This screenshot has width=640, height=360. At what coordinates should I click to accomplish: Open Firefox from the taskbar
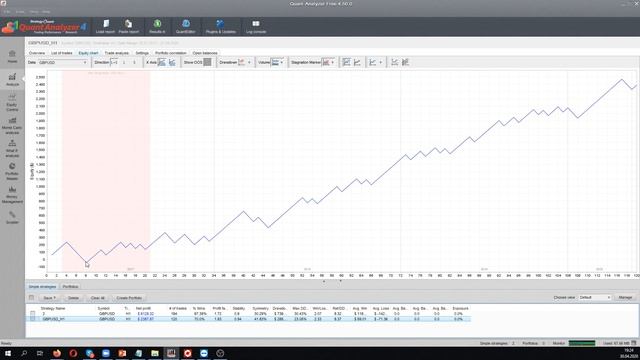[57, 353]
